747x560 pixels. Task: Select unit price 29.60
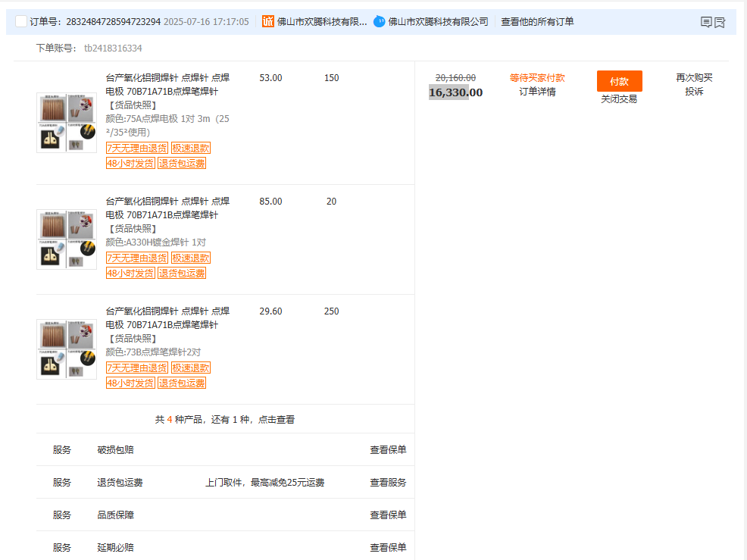coord(270,311)
